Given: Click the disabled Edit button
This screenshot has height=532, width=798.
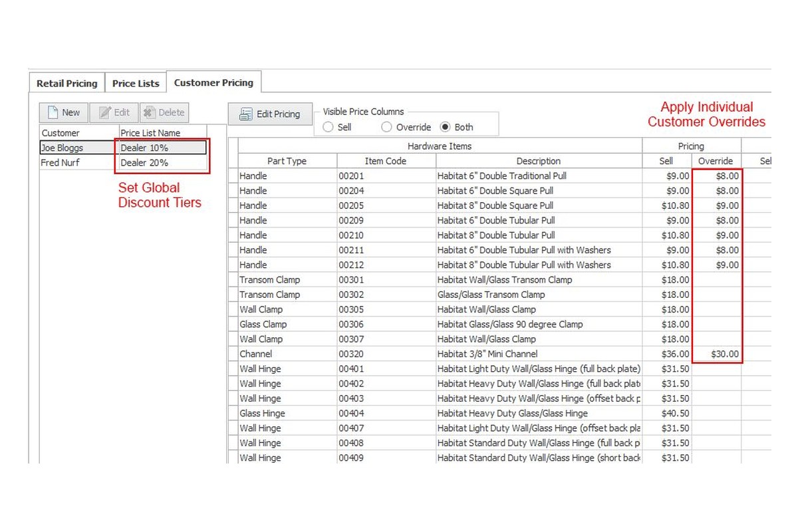Looking at the screenshot, I should tap(114, 112).
